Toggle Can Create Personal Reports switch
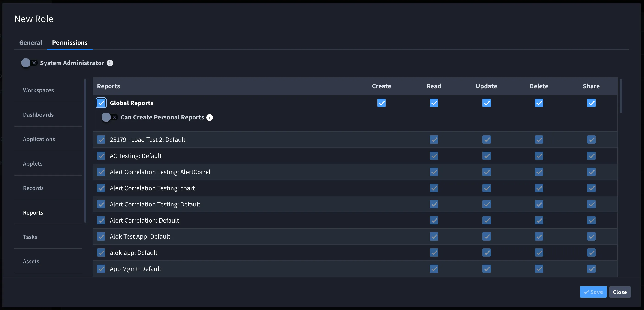Screen dimensions: 644x310 [109, 117]
